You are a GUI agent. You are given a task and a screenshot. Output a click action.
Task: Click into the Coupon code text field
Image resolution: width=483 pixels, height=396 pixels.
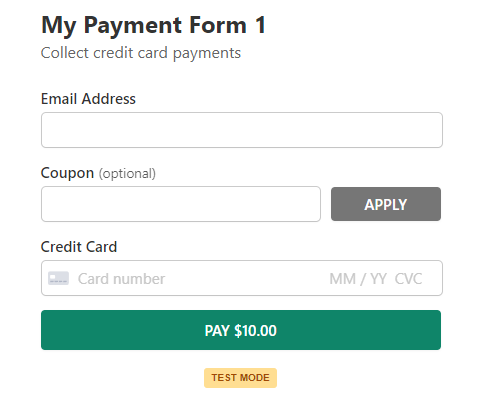pos(181,204)
